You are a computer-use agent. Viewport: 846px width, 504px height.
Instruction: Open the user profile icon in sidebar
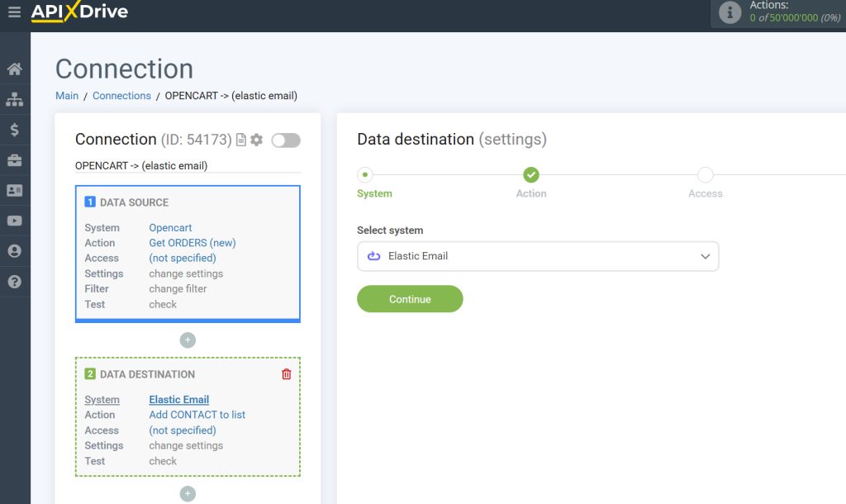coord(15,251)
